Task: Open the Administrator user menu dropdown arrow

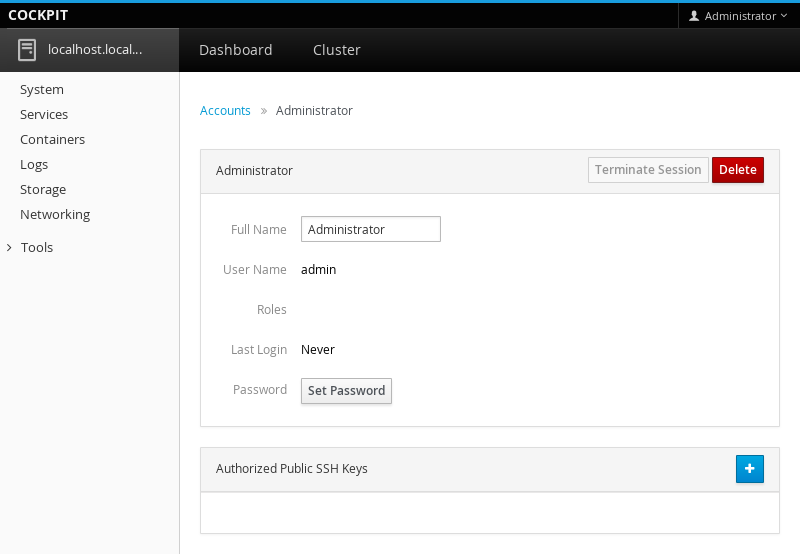Action: [x=784, y=16]
